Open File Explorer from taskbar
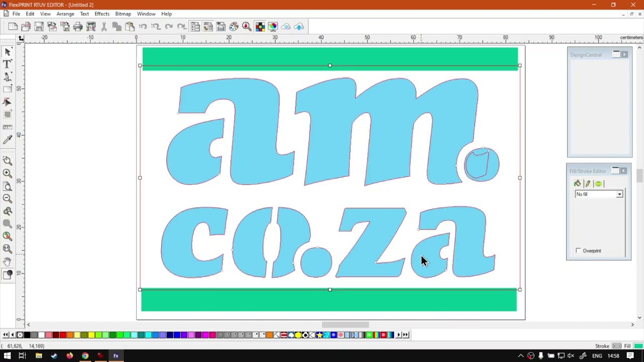 pyautogui.click(x=39, y=356)
